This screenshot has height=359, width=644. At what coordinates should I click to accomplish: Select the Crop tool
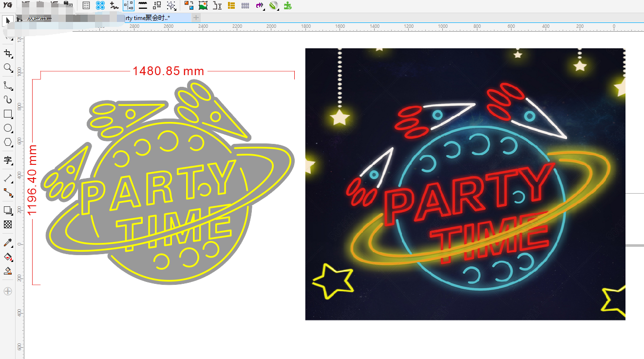(8, 54)
